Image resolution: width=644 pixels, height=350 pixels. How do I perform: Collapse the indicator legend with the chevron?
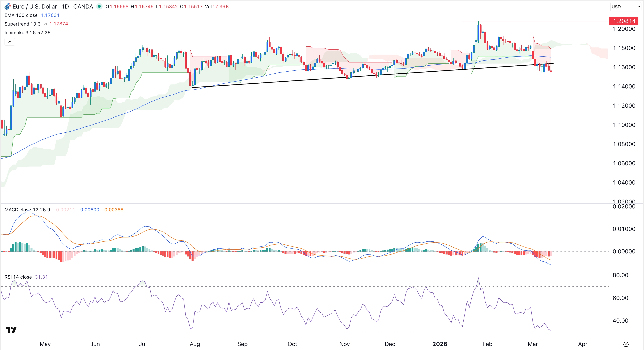[x=10, y=42]
